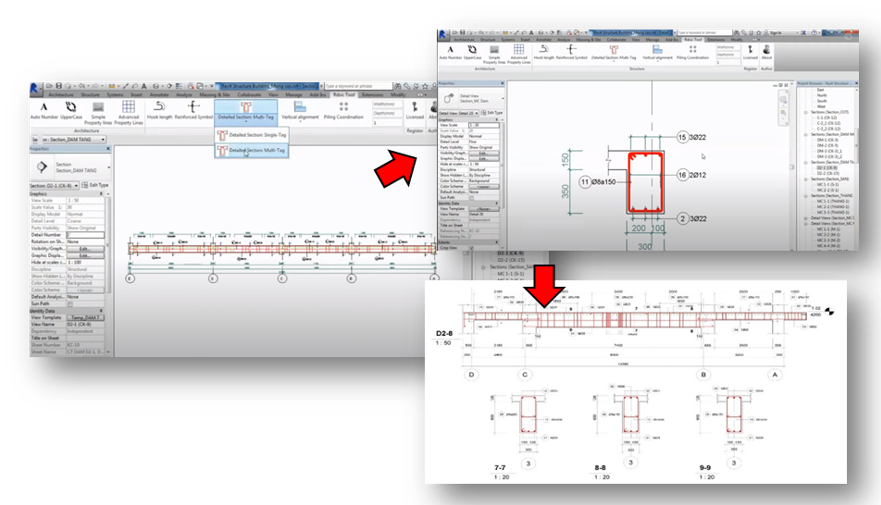Activate Reinforced Symbol in the Detail View window
Viewport: 881px width, 505px height.
point(571,53)
